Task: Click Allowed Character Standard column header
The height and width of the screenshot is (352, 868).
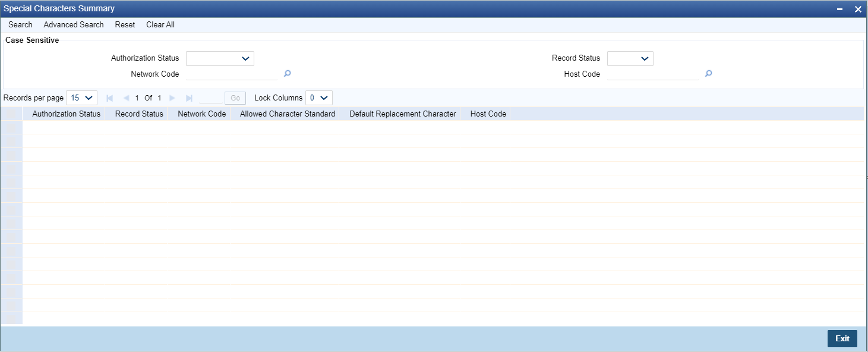Action: pyautogui.click(x=288, y=114)
